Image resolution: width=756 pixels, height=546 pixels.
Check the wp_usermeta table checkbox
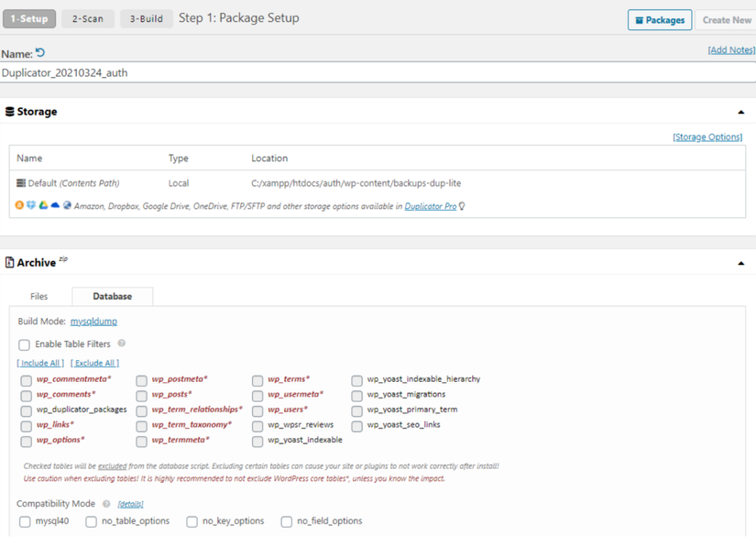point(257,396)
